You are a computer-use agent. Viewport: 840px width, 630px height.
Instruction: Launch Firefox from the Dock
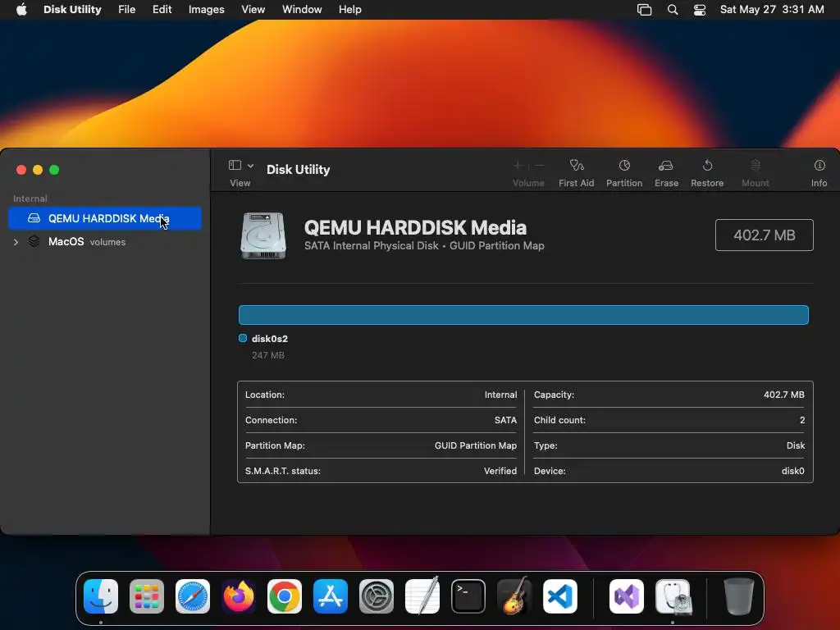point(239,596)
